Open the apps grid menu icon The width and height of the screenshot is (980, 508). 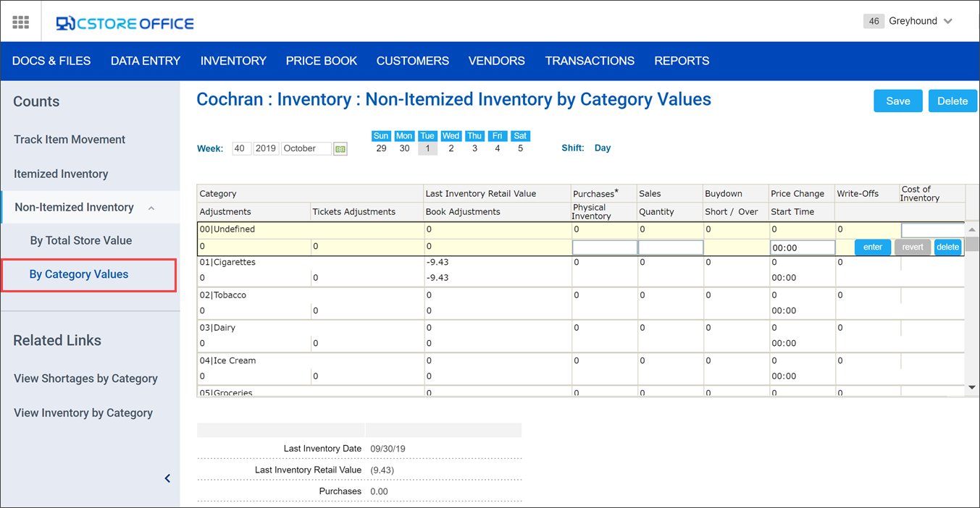[x=21, y=22]
